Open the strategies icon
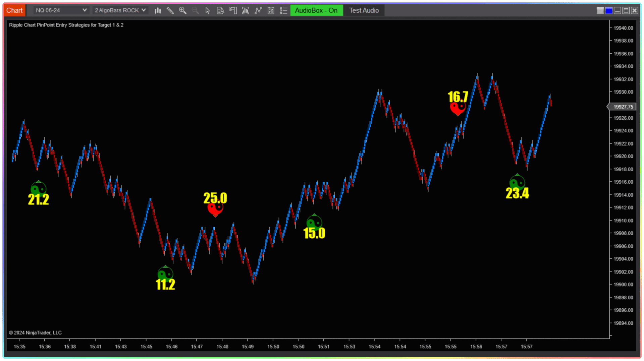Viewport: 644px width, 361px height. pos(258,10)
